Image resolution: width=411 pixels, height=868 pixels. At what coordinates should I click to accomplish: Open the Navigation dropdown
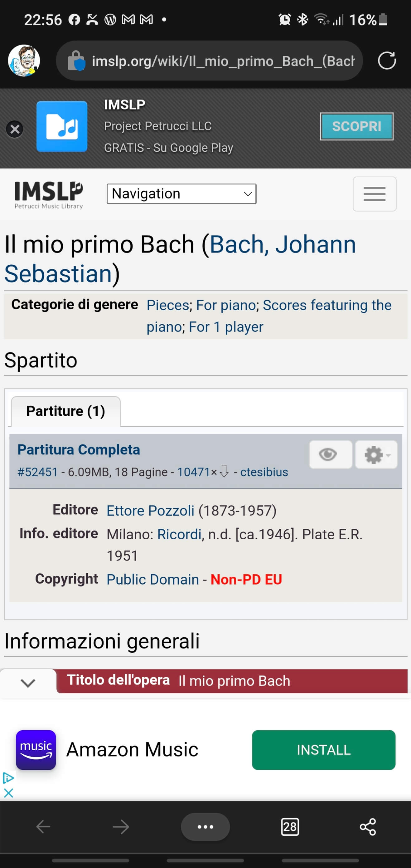click(x=181, y=194)
